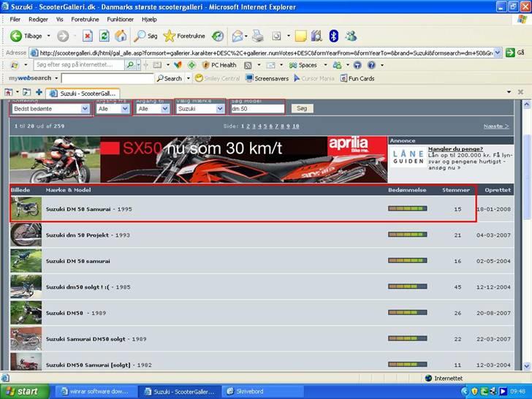Open the Funktioner menu

point(120,19)
